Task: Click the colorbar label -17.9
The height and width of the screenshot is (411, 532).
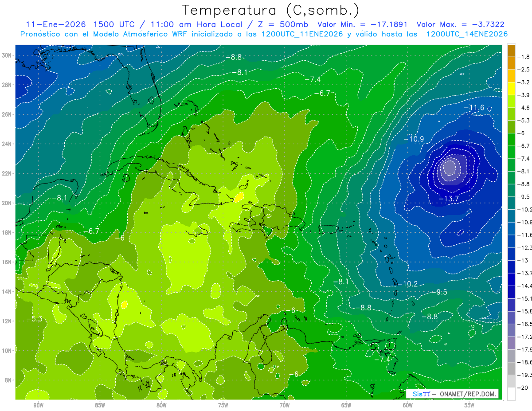Action: click(x=525, y=349)
